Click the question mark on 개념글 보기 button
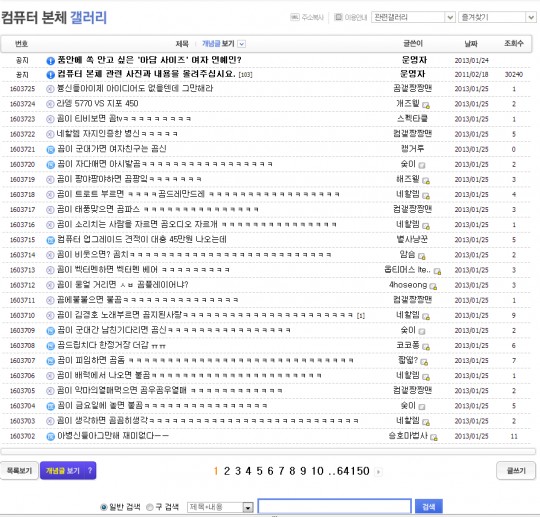Viewport: 540px width, 517px height. [90, 471]
